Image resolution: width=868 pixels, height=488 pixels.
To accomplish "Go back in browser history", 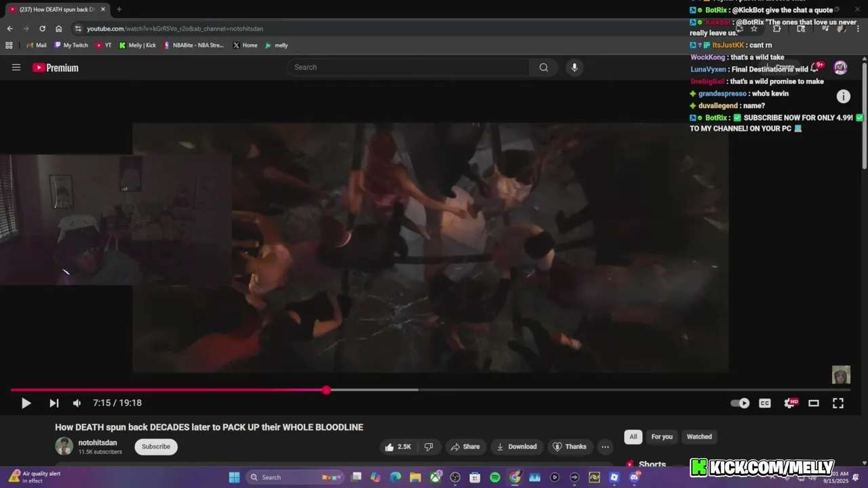I will pos(9,28).
